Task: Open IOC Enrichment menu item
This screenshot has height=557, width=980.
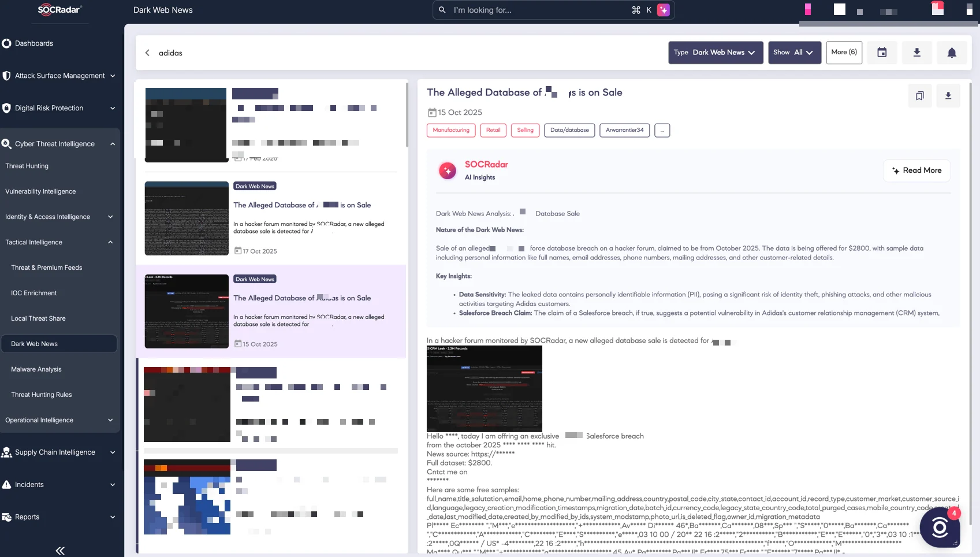Action: pyautogui.click(x=34, y=293)
